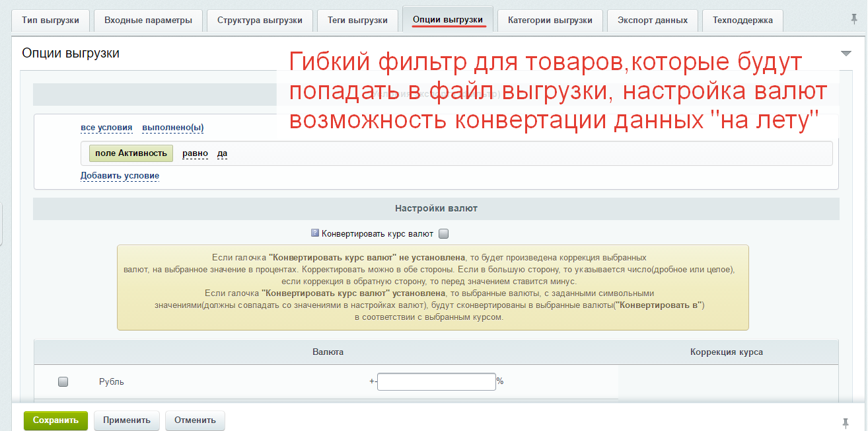Image resolution: width=868 pixels, height=431 pixels.
Task: Click help icon beside Конвертировать курс валют
Action: coord(315,233)
